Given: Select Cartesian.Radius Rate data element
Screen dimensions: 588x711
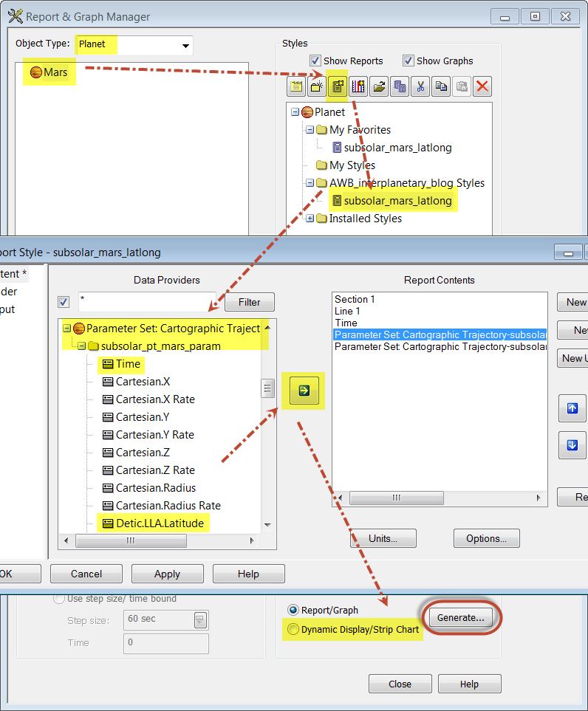Looking at the screenshot, I should [162, 506].
